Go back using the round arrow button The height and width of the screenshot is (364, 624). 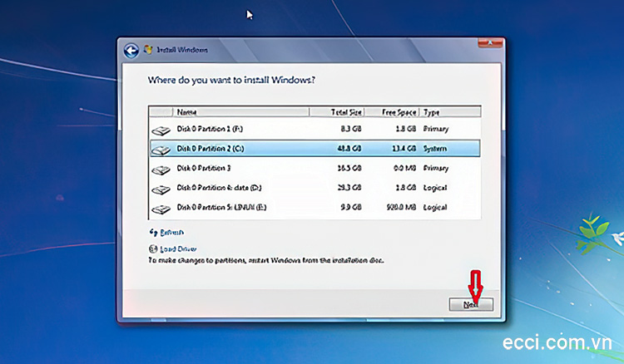pos(131,51)
